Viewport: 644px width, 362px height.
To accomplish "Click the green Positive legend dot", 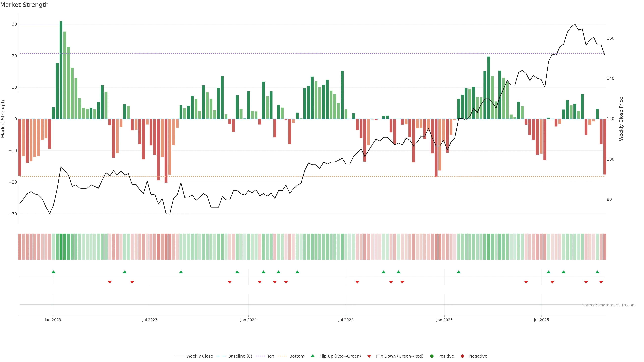I will tap(432, 356).
